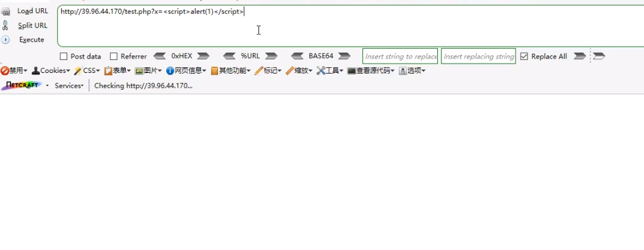Toggle the Post data checkbox
Viewport: 644px width, 250px height.
pyautogui.click(x=64, y=56)
